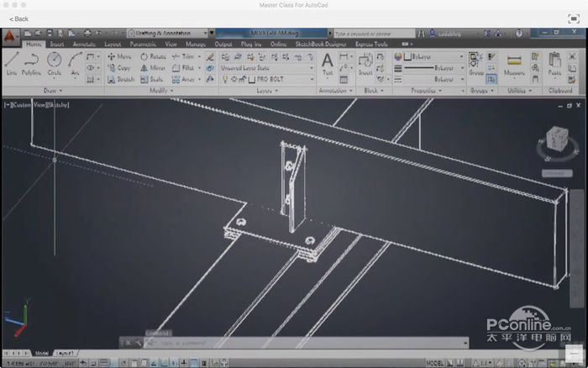Toggle MODEL space button in status bar
This screenshot has width=588, height=368.
coord(434,363)
